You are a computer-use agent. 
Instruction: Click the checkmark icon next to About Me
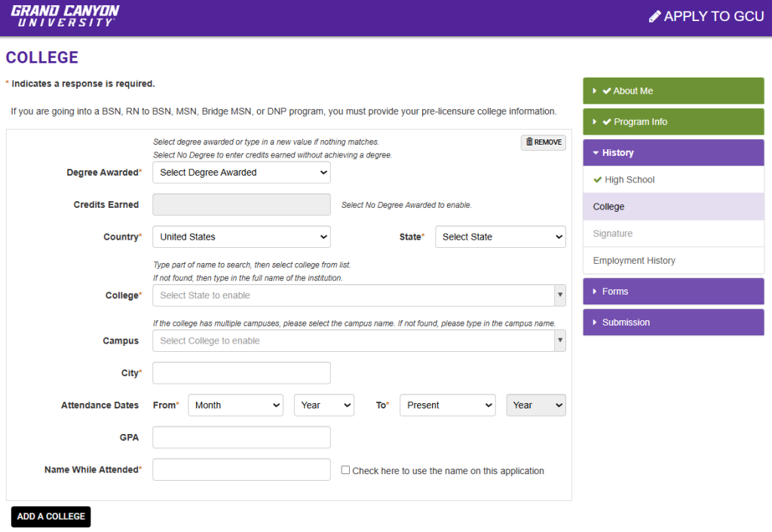point(606,91)
